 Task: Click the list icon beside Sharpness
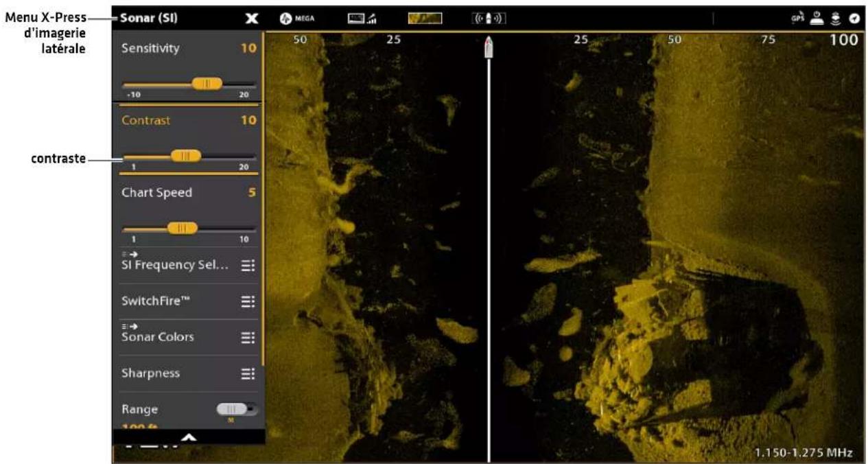(x=248, y=373)
